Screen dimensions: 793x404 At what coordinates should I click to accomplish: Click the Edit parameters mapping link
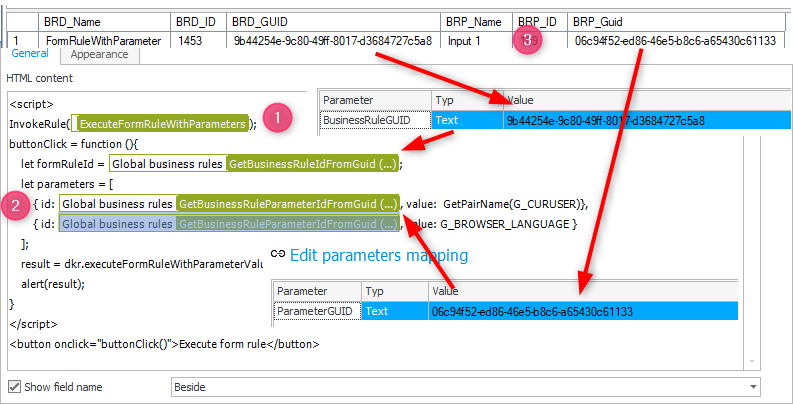point(379,255)
